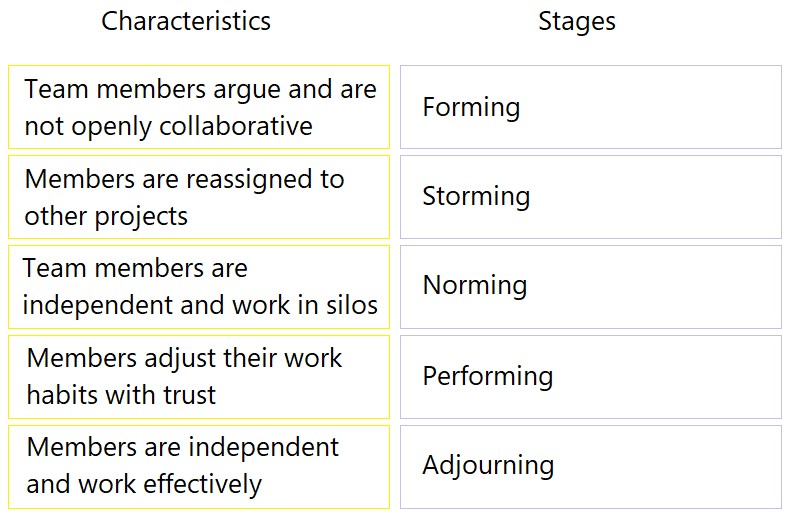
Task: Click the 'Performing' label text
Action: pos(488,377)
